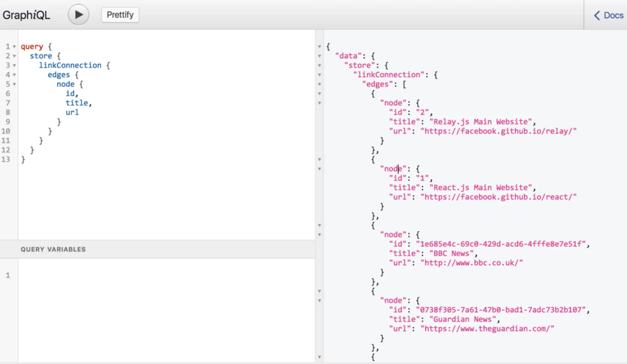627x364 pixels.
Task: Click the Relay.js relay URL string
Action: 498,131
